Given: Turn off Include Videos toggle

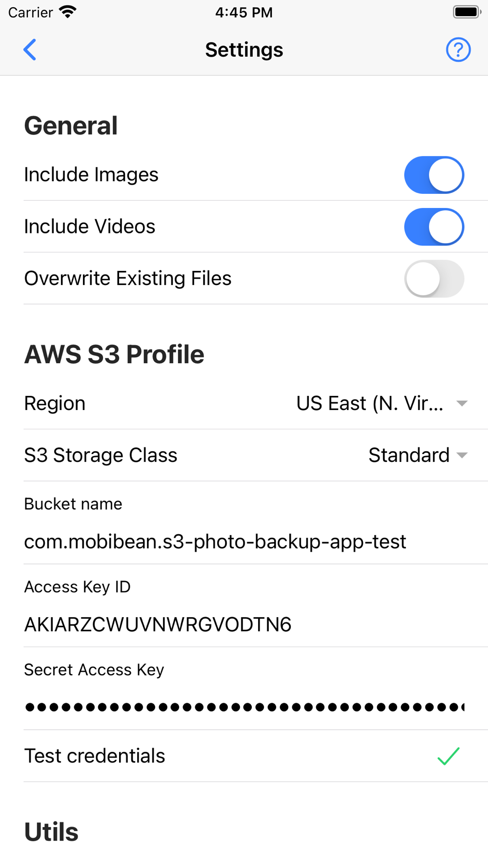Looking at the screenshot, I should point(434,227).
